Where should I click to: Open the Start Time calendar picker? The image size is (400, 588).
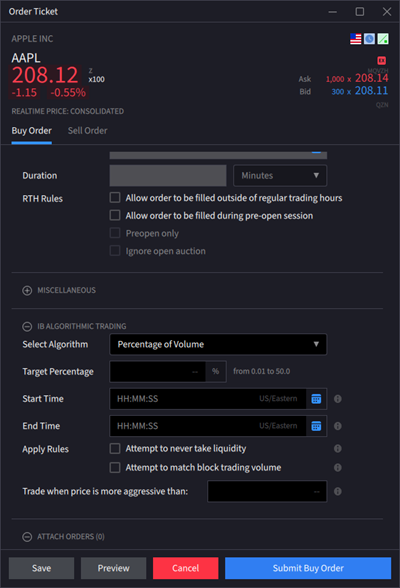tap(316, 399)
